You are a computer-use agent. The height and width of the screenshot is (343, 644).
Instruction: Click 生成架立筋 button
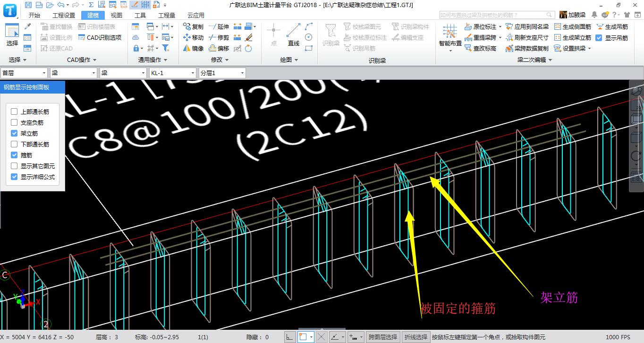point(573,38)
